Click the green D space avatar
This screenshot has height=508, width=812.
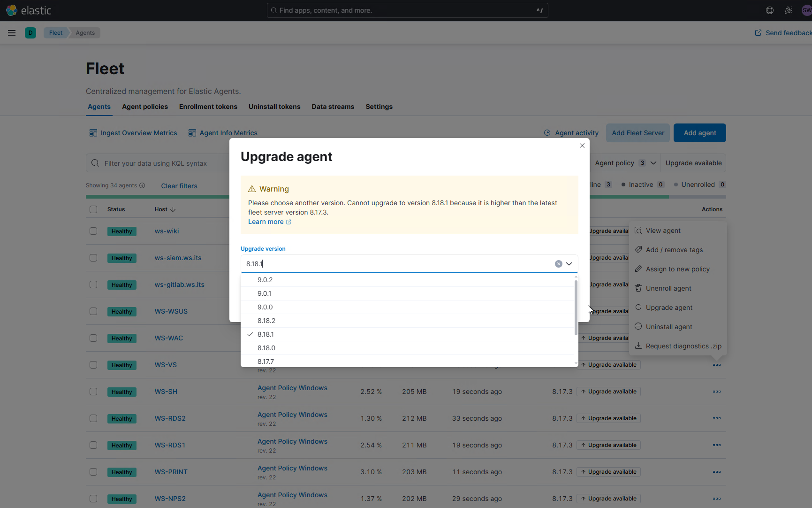(x=30, y=33)
